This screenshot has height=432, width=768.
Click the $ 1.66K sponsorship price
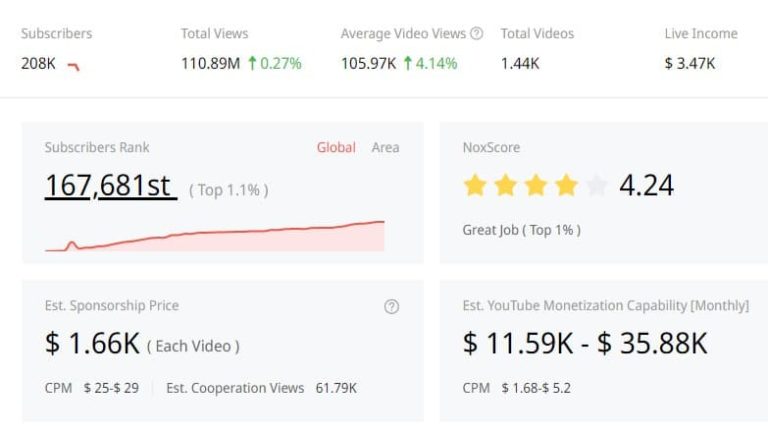[x=92, y=344]
